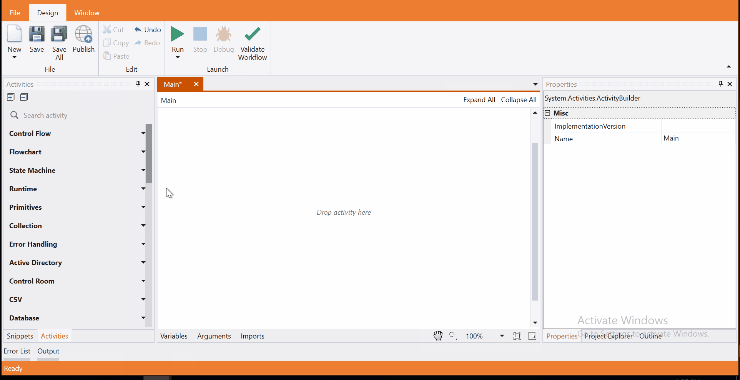Click the Paste icon
The width and height of the screenshot is (740, 380).
107,56
